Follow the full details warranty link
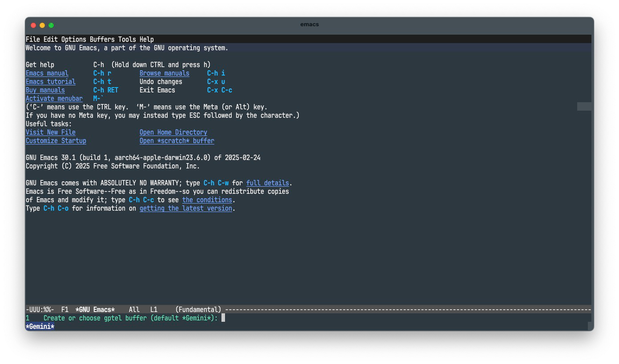This screenshot has width=619, height=364. point(268,183)
